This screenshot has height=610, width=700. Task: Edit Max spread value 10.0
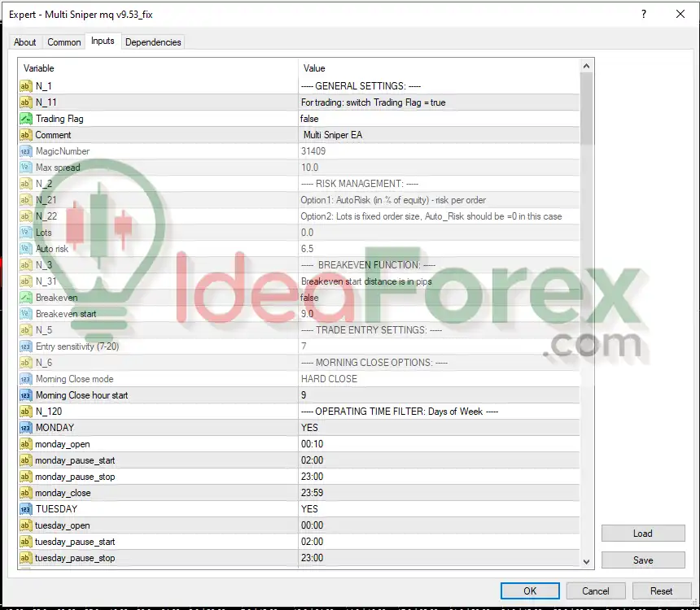(x=439, y=168)
